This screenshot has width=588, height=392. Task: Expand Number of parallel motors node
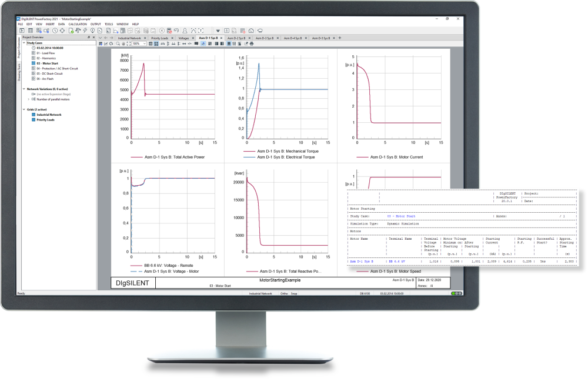click(x=28, y=99)
